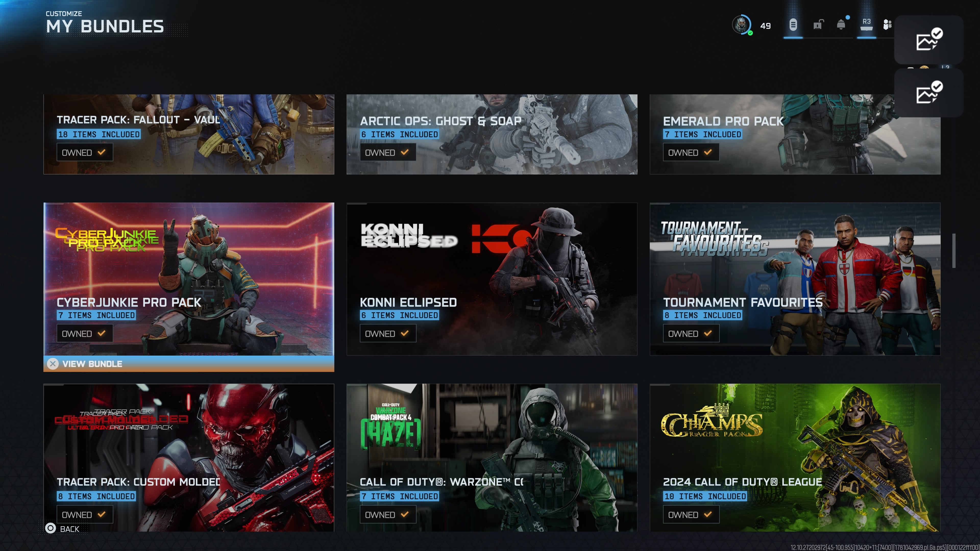Click the player level "49"

765,26
